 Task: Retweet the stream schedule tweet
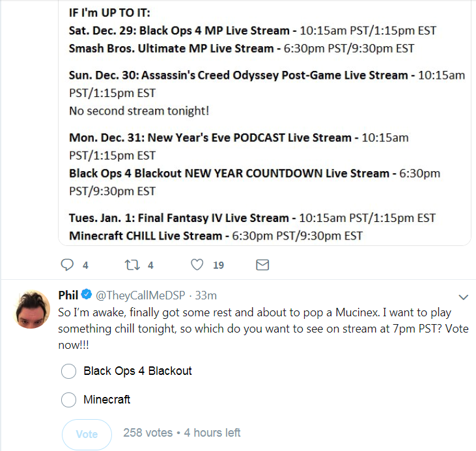[132, 265]
